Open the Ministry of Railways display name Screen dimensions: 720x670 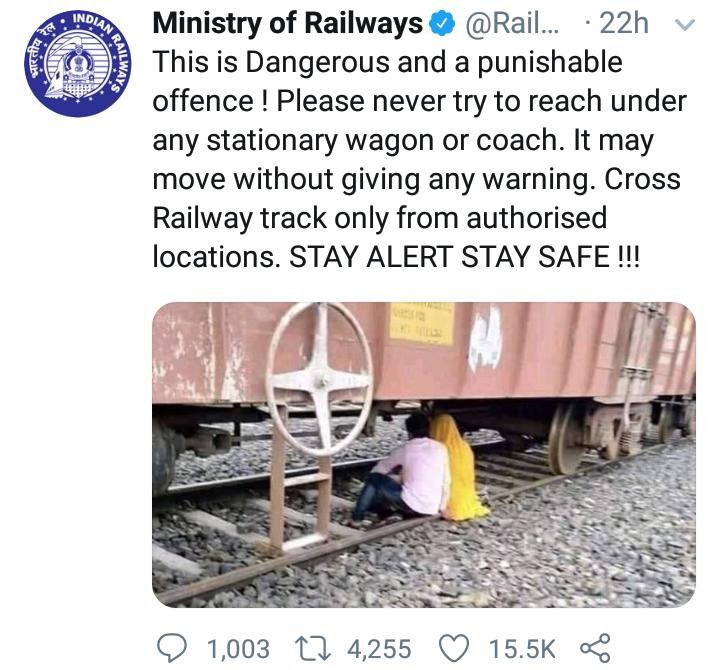287,23
